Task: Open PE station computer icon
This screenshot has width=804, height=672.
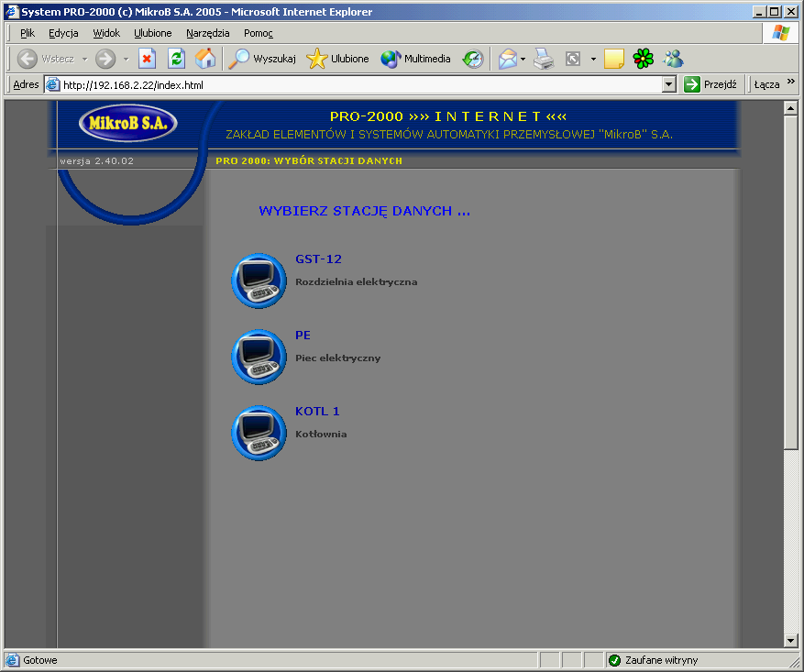Action: click(259, 357)
